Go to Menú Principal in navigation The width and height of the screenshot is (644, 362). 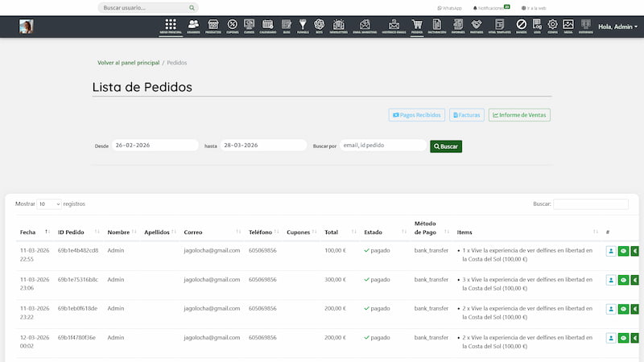pos(171,26)
